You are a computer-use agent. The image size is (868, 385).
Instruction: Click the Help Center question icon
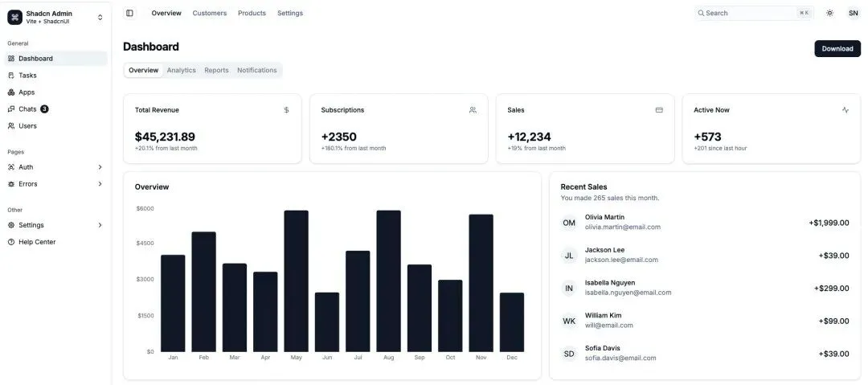(x=11, y=242)
